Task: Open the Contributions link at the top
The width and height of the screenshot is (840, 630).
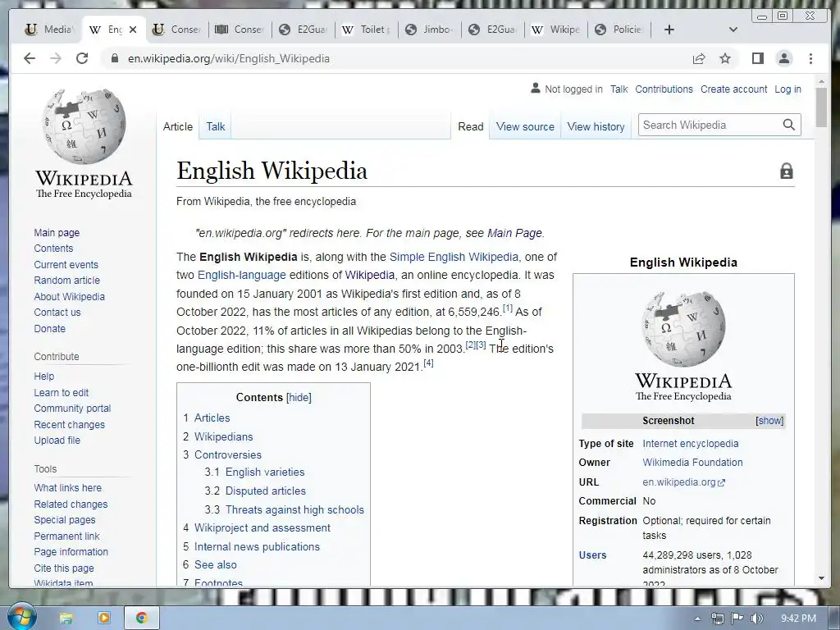Action: [x=664, y=89]
